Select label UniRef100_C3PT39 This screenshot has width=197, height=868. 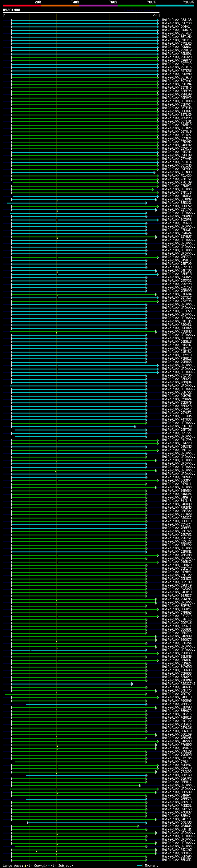(177, 426)
